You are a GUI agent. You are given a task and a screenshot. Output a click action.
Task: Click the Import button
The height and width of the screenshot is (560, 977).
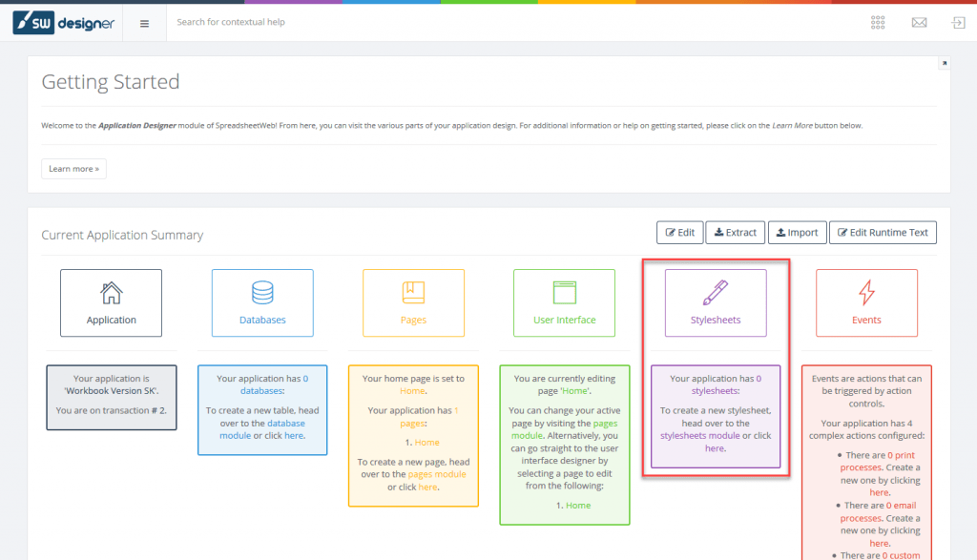point(796,232)
